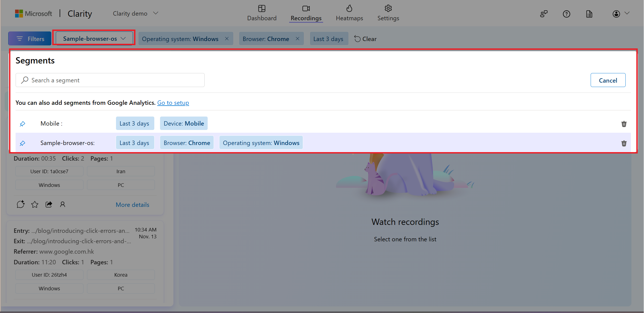Screen dimensions: 644x313
Task: Click the Search a segment field
Action: click(110, 80)
